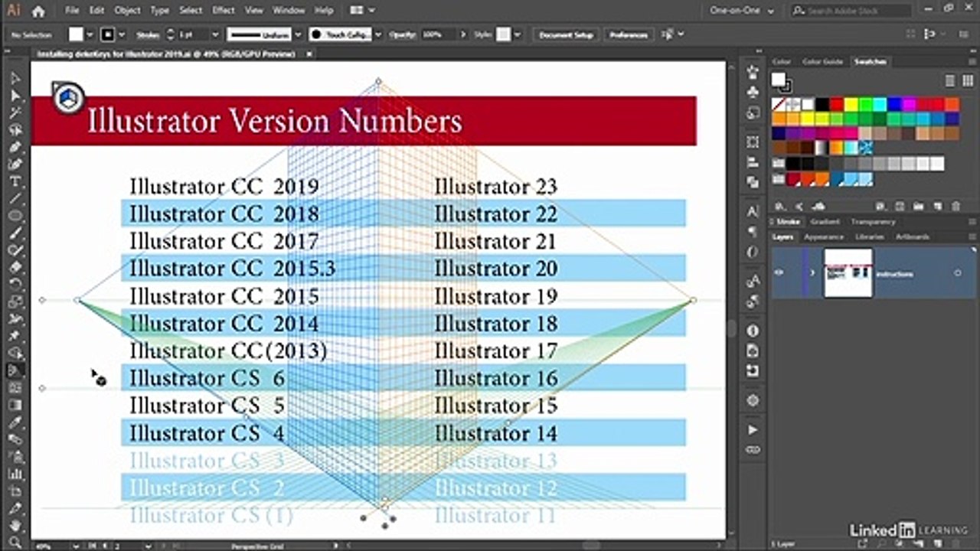Click the Document Setup button
The image size is (980, 551).
coord(566,34)
